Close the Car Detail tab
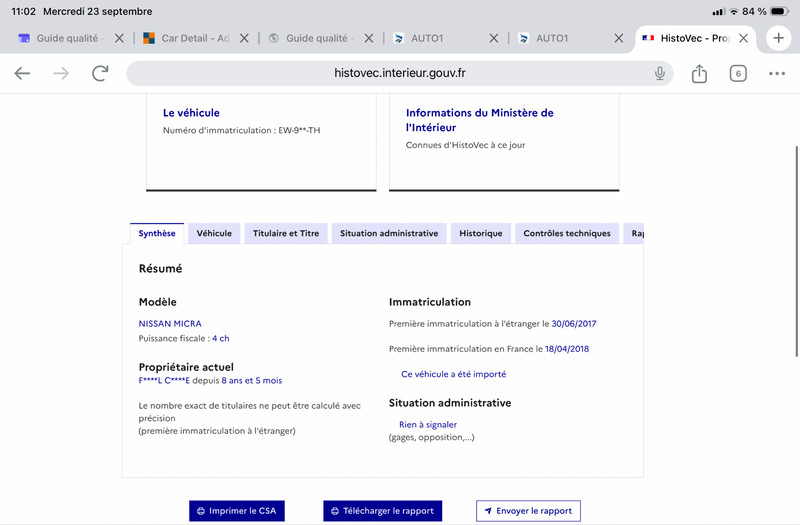This screenshot has width=800, height=525. coord(244,38)
